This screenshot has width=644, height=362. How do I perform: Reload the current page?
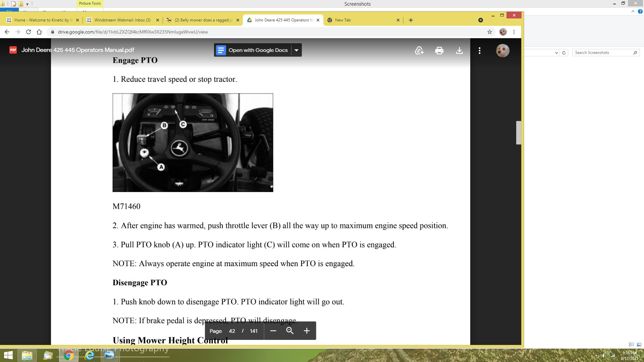(29, 32)
